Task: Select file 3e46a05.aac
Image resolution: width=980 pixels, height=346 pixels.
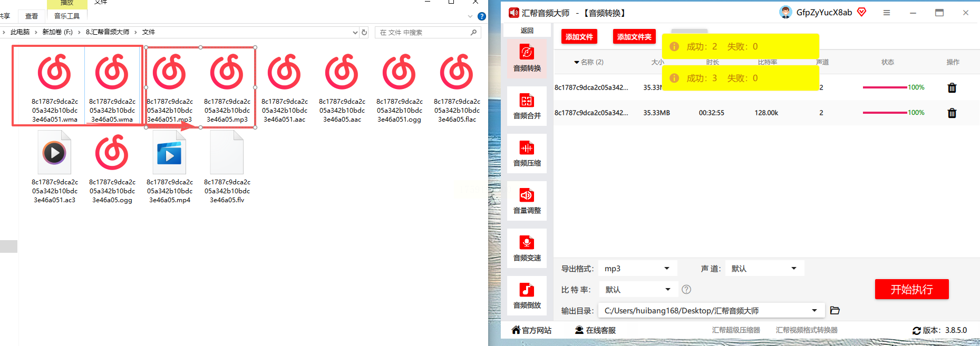Action: pyautogui.click(x=342, y=87)
